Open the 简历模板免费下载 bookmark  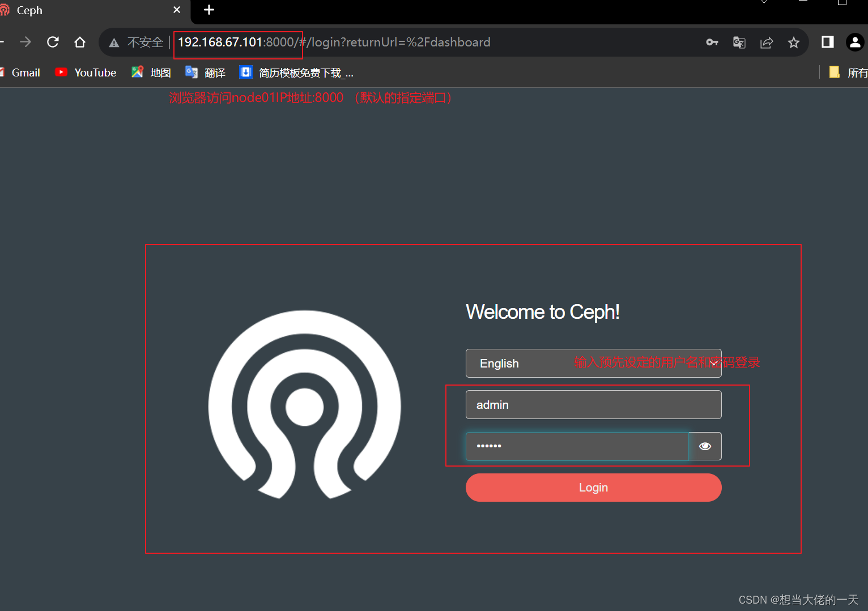297,72
